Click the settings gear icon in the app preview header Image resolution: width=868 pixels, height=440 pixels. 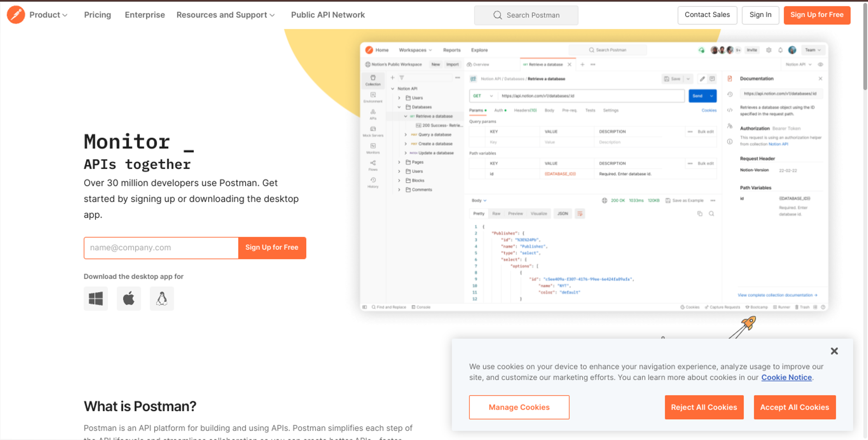769,50
